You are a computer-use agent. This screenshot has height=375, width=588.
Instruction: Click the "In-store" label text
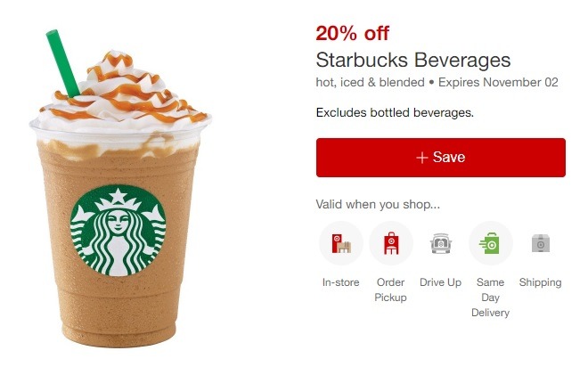pos(341,282)
